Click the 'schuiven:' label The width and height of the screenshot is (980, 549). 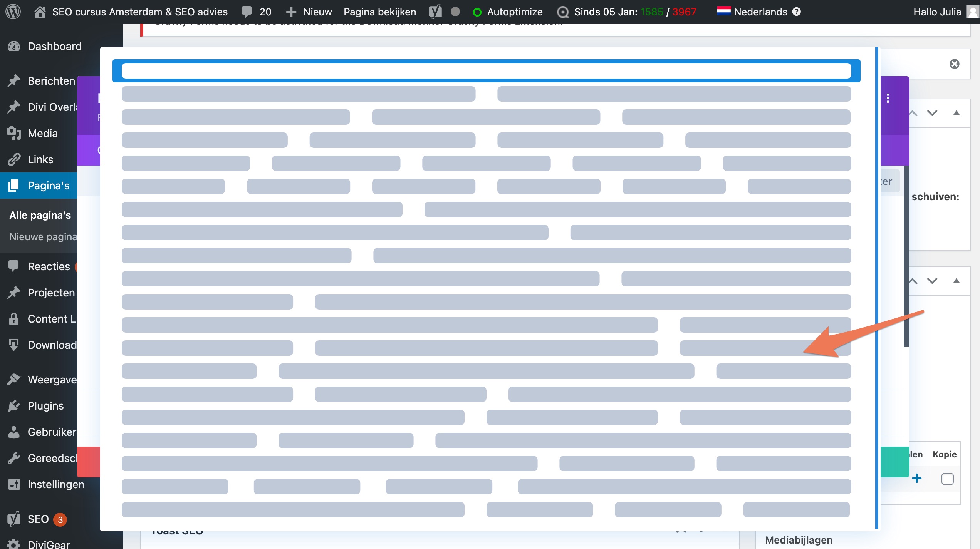click(x=935, y=197)
